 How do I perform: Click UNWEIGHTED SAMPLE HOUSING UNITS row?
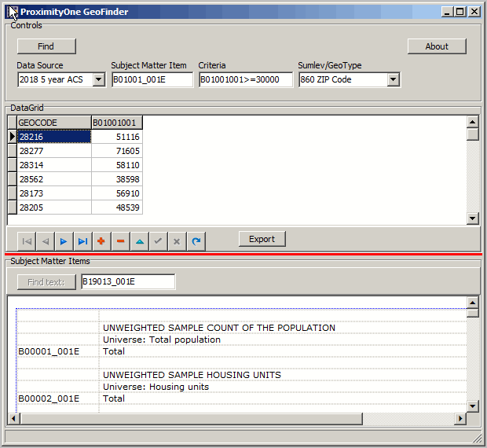click(192, 375)
